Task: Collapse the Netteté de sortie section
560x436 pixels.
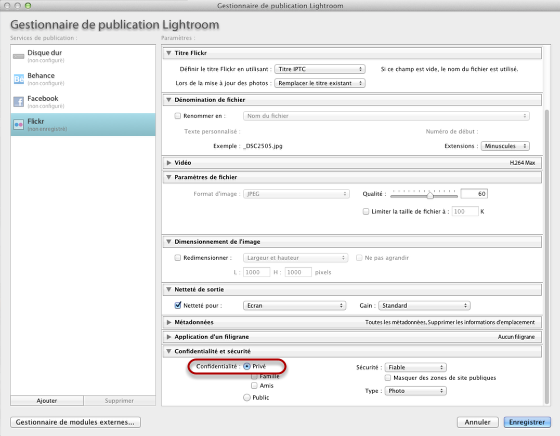Action: 169,289
